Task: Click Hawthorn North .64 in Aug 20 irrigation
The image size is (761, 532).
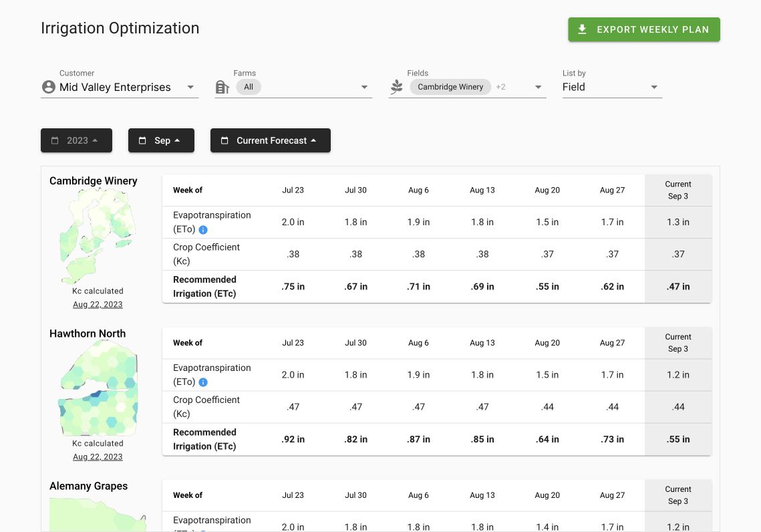Action: (x=547, y=439)
